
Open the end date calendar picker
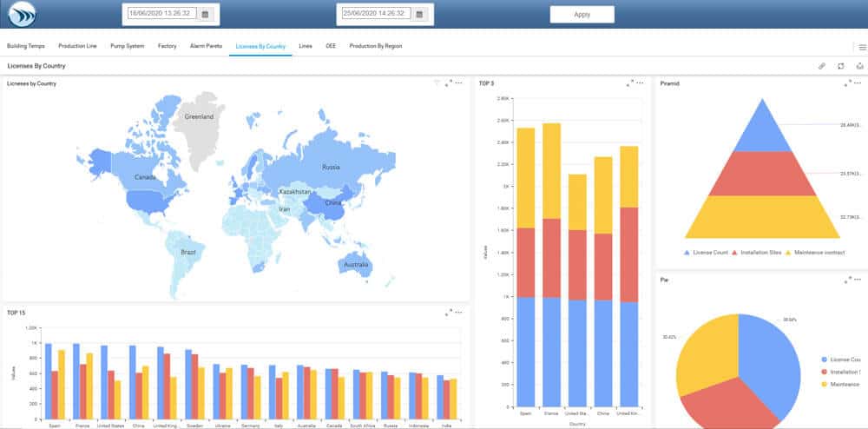(419, 15)
